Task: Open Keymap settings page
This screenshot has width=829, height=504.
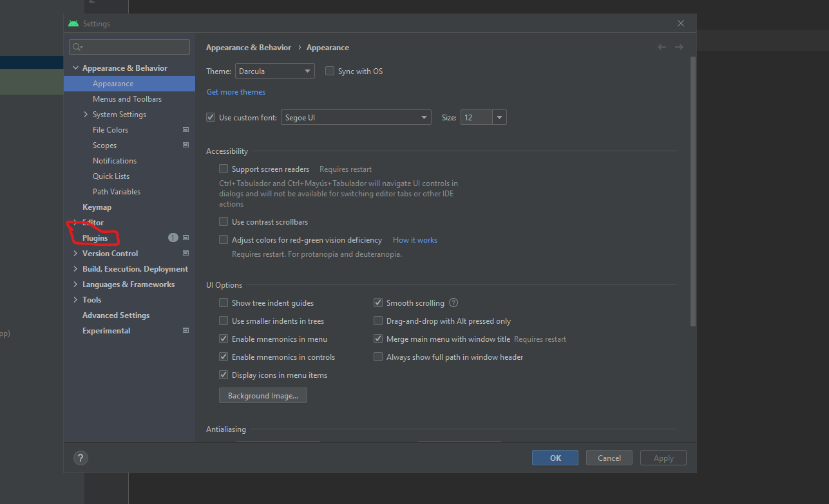Action: point(97,207)
